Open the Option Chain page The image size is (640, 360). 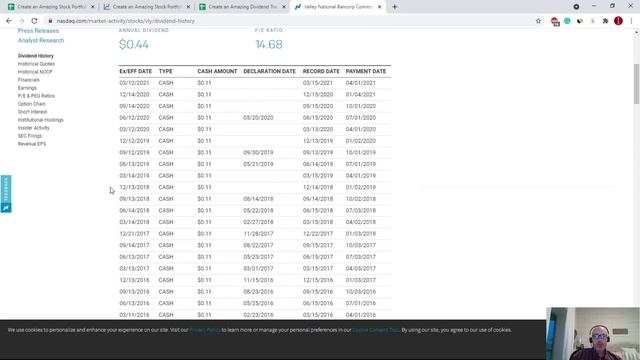(x=31, y=104)
